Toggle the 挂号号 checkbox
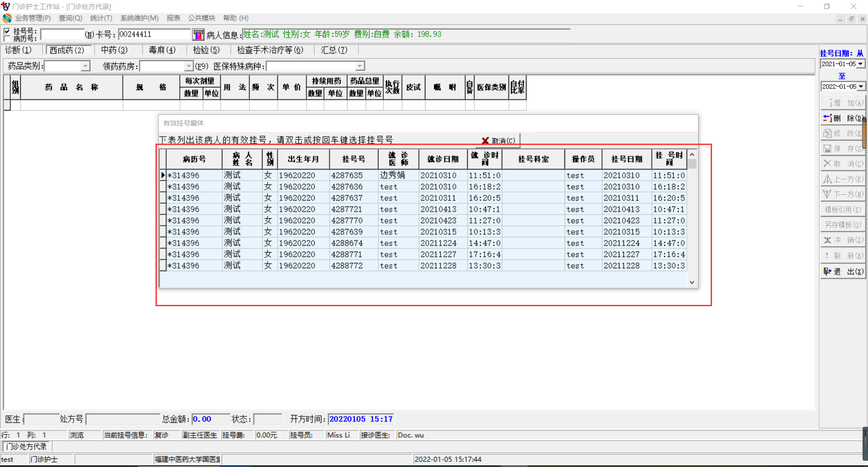 7,31
